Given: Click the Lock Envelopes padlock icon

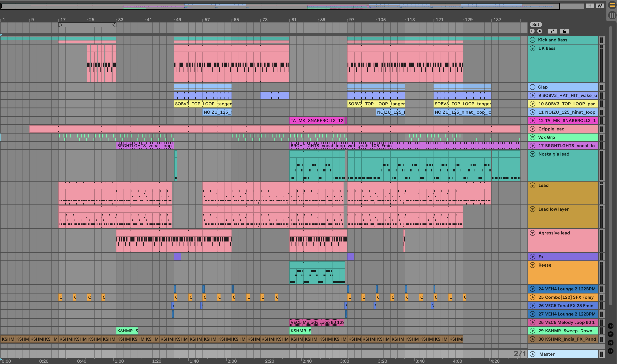Looking at the screenshot, I should [564, 31].
